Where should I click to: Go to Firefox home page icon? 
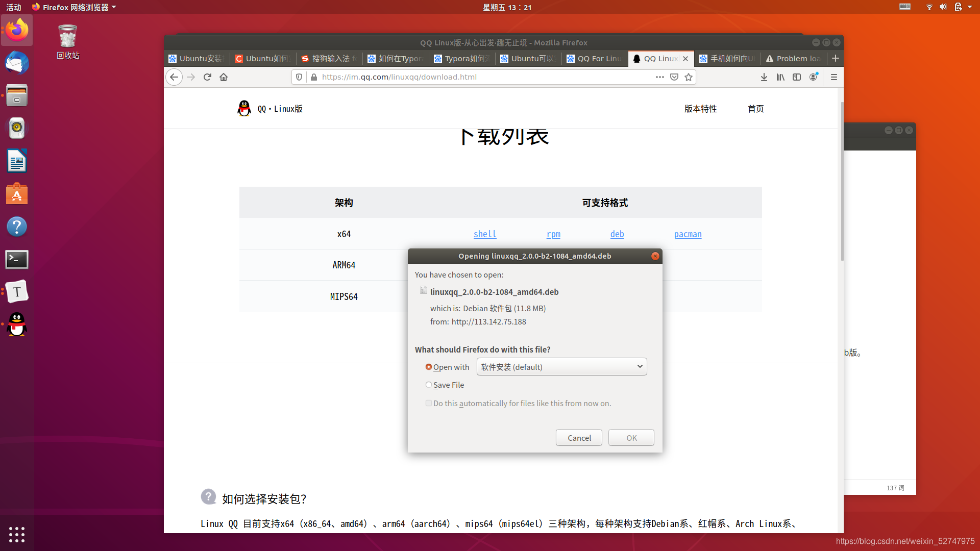[224, 77]
